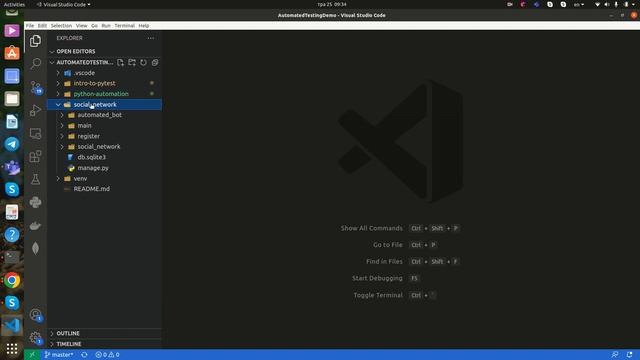Open the Extensions view icon

[x=36, y=156]
